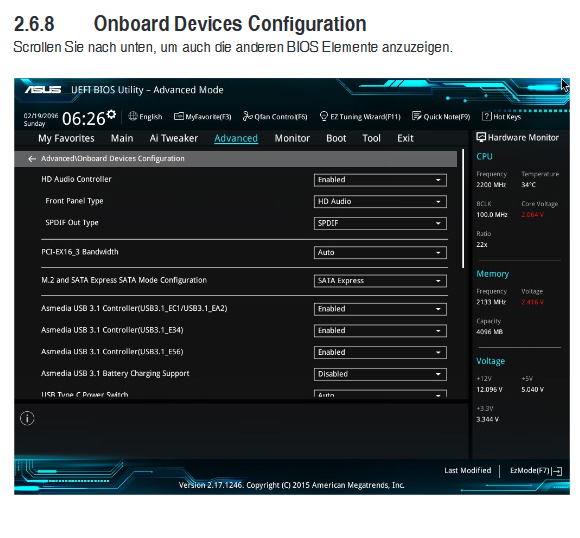
Task: Toggle the Asmedia USB 3.1 Battery Charging Support dropdown
Action: coord(380,374)
